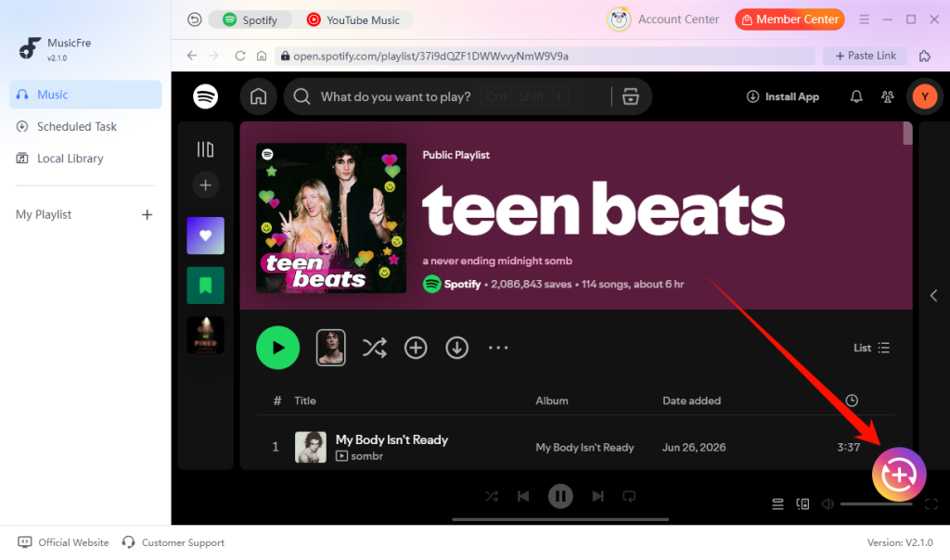Click the browser home icon
The image size is (950, 560).
click(261, 56)
